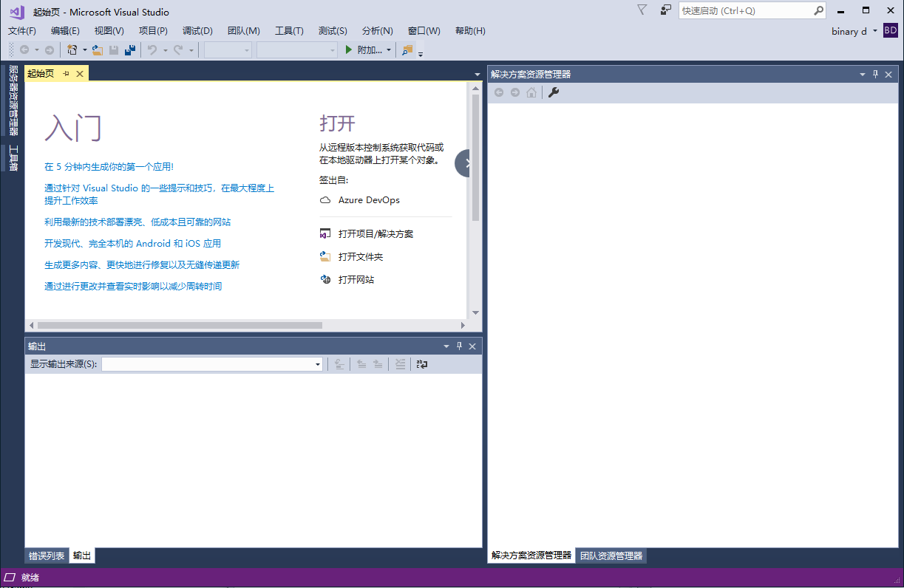Open the 工具箱 side tab
Image resolution: width=904 pixels, height=588 pixels.
coord(13,157)
